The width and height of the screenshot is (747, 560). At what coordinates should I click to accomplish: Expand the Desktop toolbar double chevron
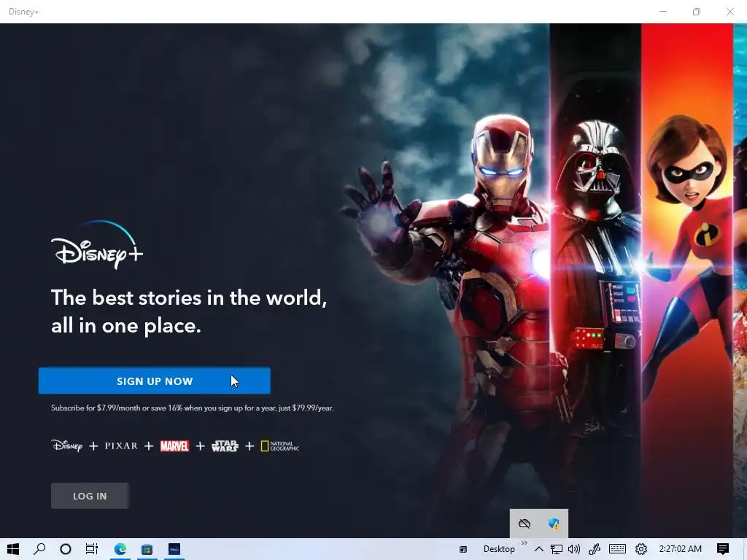(x=525, y=543)
